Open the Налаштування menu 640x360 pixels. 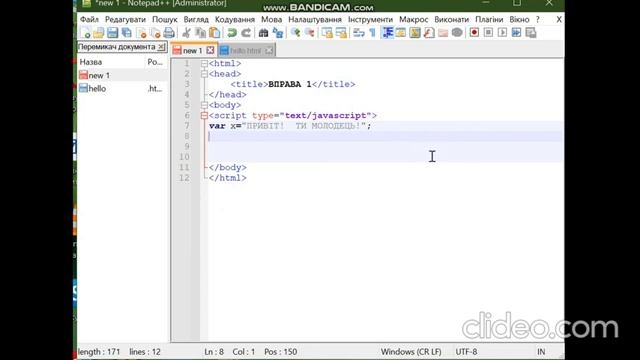pyautogui.click(x=315, y=20)
